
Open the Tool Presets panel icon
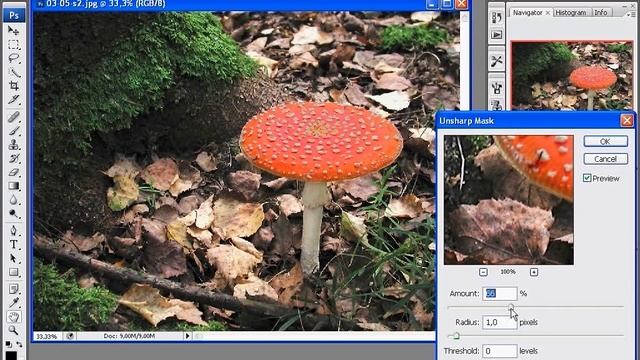496,61
